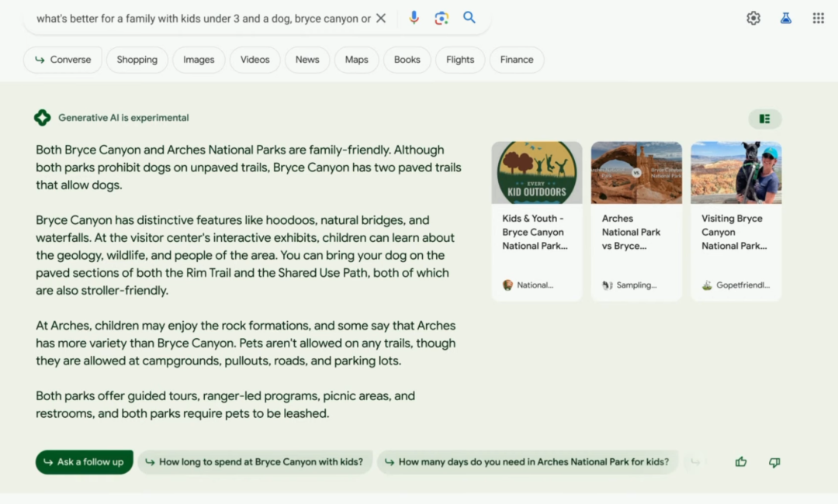Viewport: 838px width, 504px height.
Task: Clear the search query with the X icon
Action: tap(380, 18)
